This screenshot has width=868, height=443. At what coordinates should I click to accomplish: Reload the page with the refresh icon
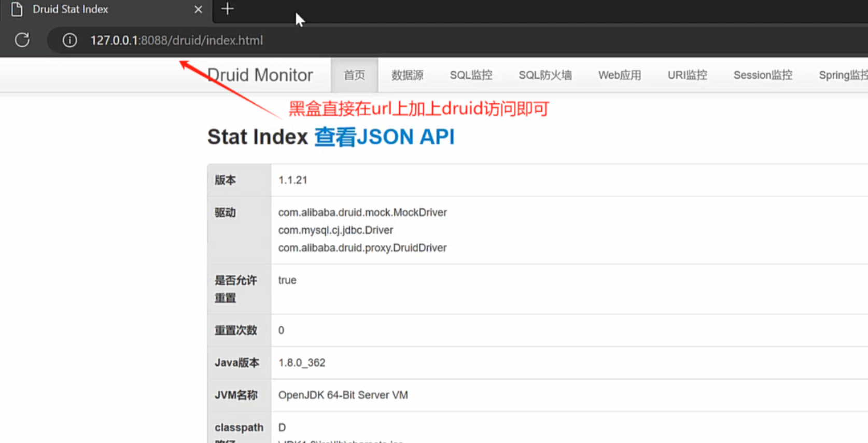[x=22, y=40]
